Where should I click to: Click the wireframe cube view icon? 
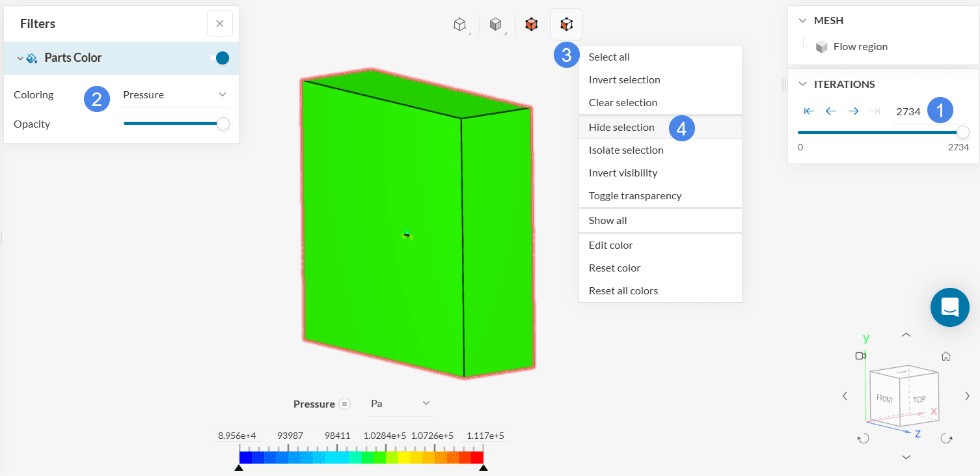click(460, 25)
